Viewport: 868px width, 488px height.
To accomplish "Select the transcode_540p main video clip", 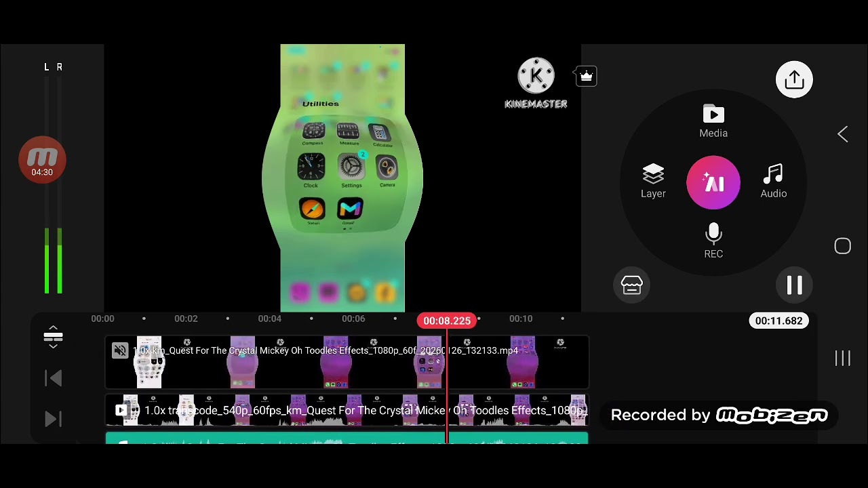I will [347, 411].
